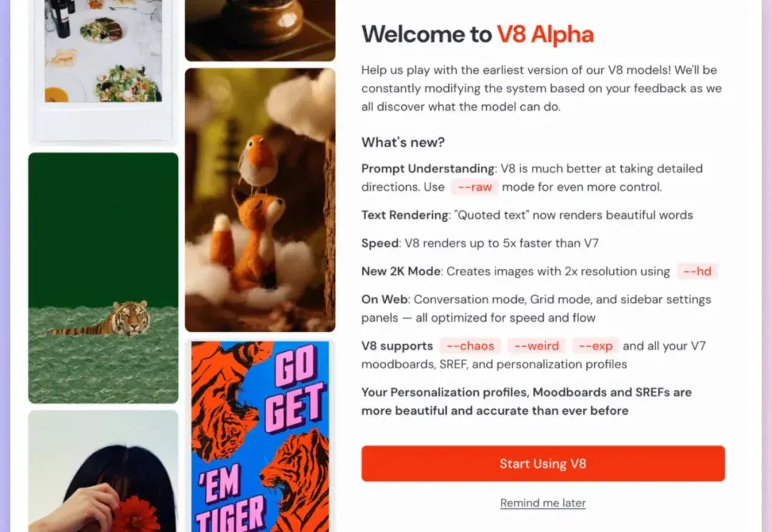Viewport: 772px width, 532px height.
Task: Click the --exp parameter tag
Action: (595, 346)
